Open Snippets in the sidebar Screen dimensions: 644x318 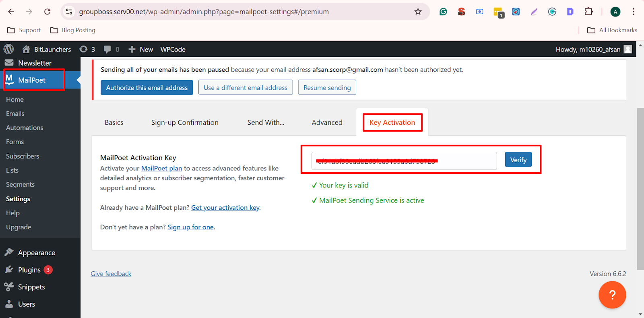[31, 287]
